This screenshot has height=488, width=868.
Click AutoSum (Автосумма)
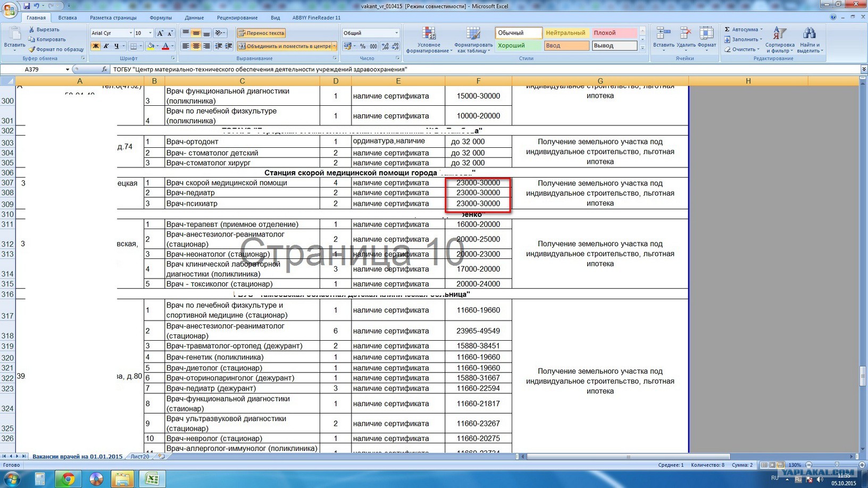[744, 29]
